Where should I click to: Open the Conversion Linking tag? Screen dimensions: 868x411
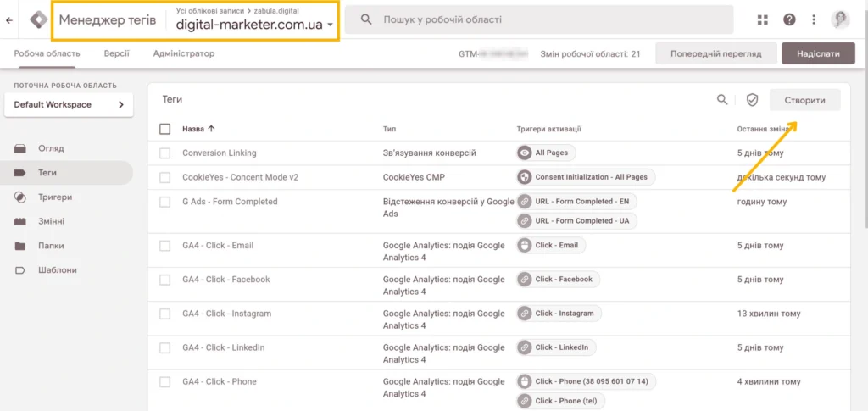coord(220,153)
